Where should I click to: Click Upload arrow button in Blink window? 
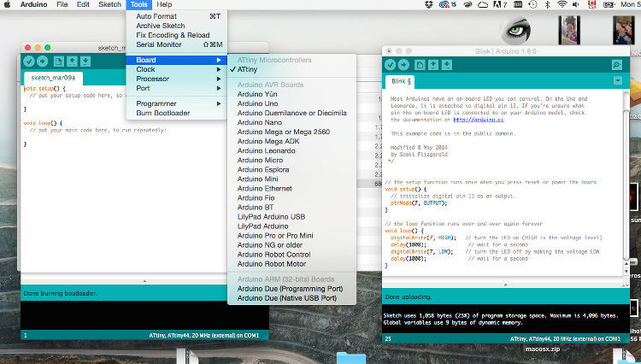[x=404, y=65]
